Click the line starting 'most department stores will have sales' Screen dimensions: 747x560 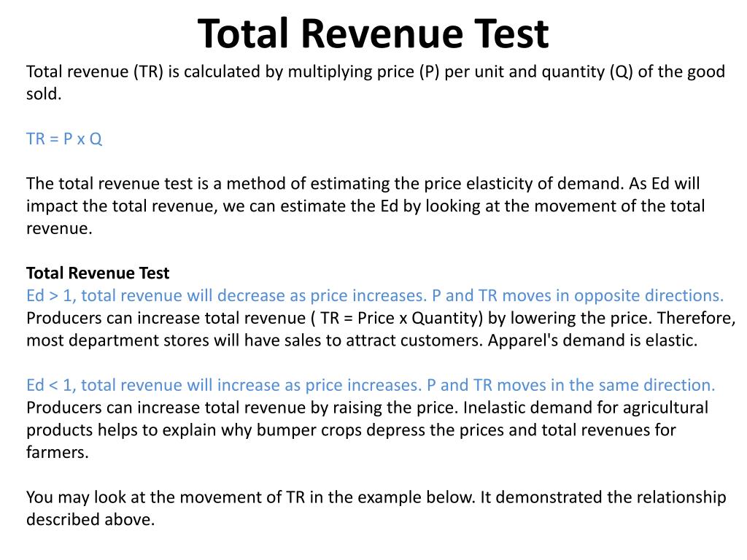click(x=362, y=341)
